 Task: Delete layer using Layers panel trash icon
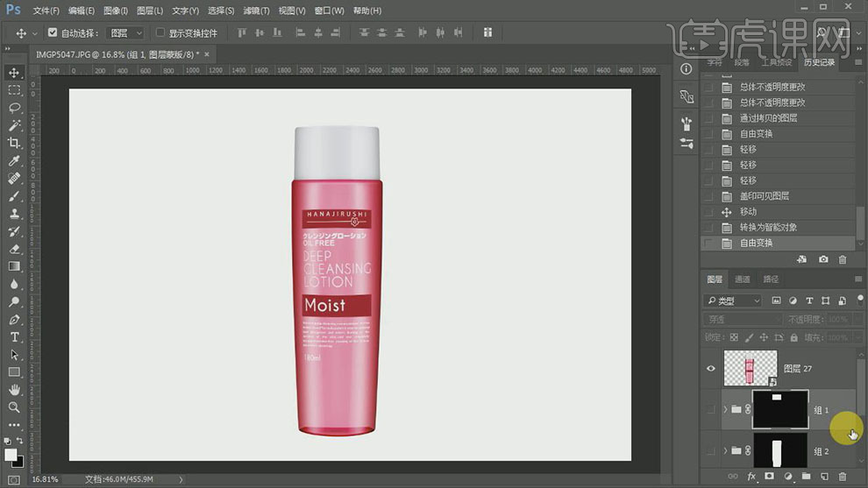tap(842, 476)
